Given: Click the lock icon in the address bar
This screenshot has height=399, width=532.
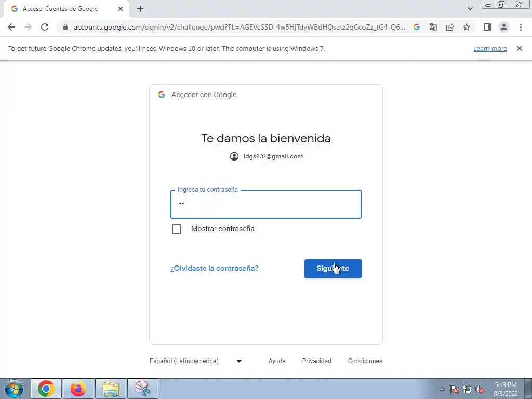Looking at the screenshot, I should [65, 27].
